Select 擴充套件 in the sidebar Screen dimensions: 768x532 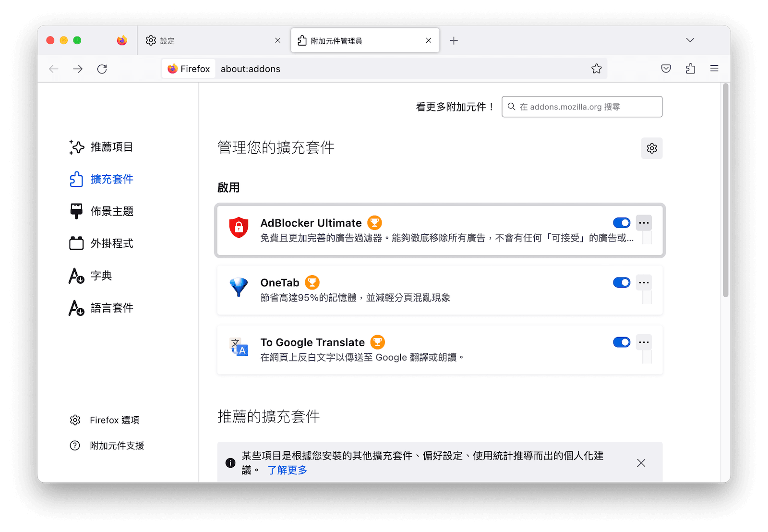coord(101,179)
